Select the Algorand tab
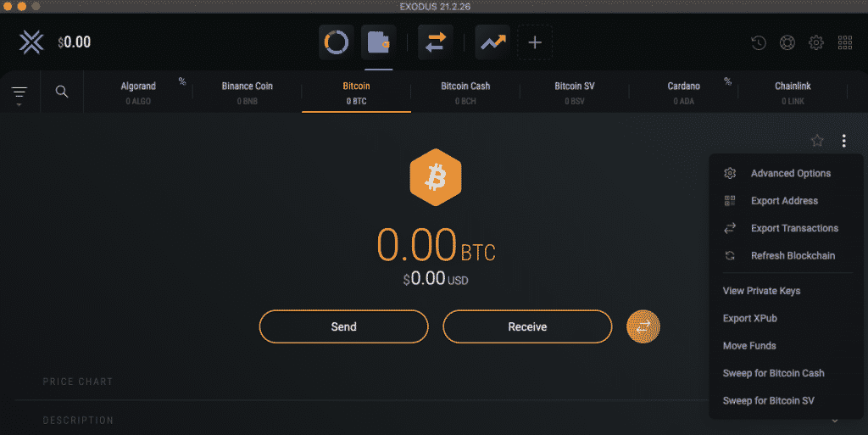 (x=138, y=92)
